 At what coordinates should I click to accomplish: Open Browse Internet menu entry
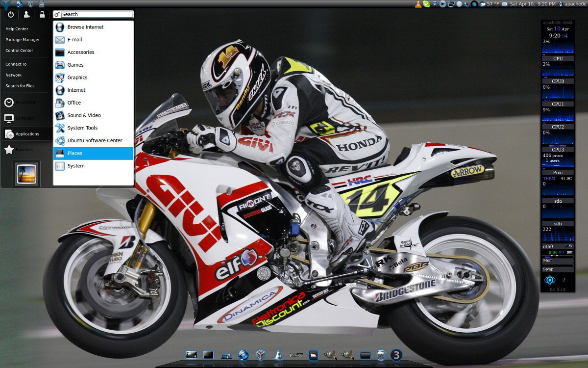tap(93, 27)
